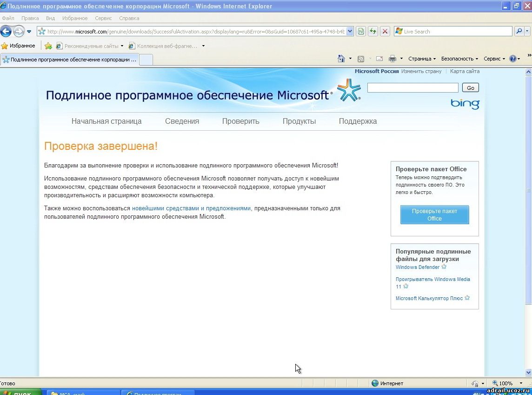This screenshot has height=395, width=532.
Task: Click the Microsoft genuine star logo
Action: (x=349, y=90)
